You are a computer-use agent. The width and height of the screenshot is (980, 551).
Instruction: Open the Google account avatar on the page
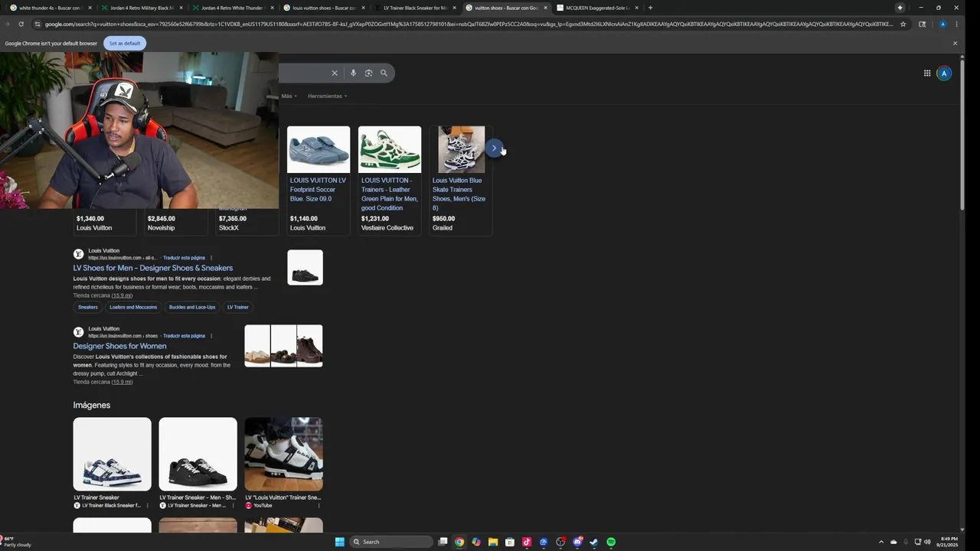click(x=944, y=73)
